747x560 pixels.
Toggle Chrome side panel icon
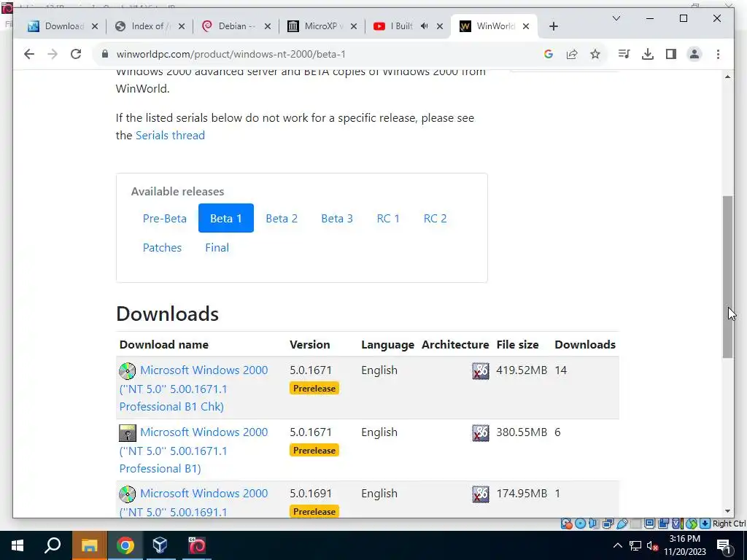pos(671,54)
